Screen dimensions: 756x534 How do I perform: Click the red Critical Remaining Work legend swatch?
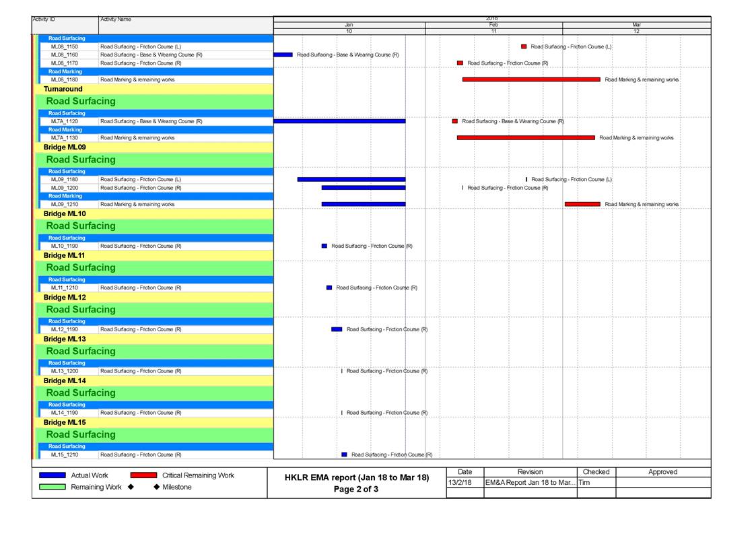[143, 475]
